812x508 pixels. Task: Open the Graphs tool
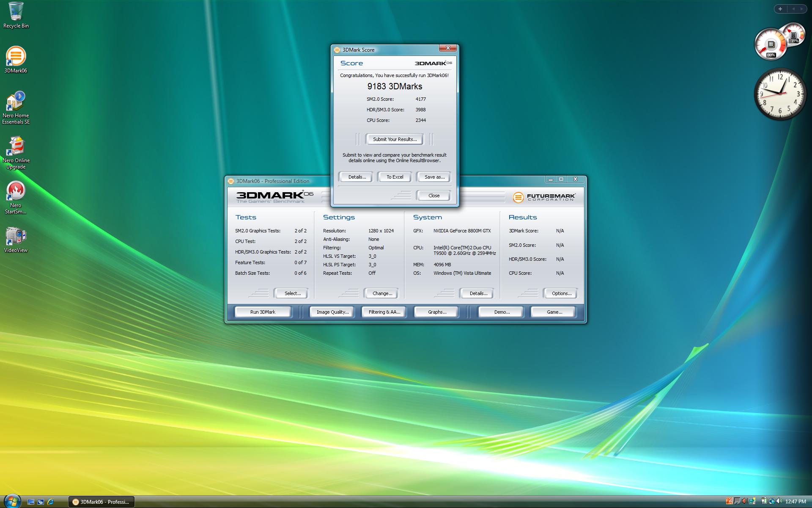click(437, 312)
